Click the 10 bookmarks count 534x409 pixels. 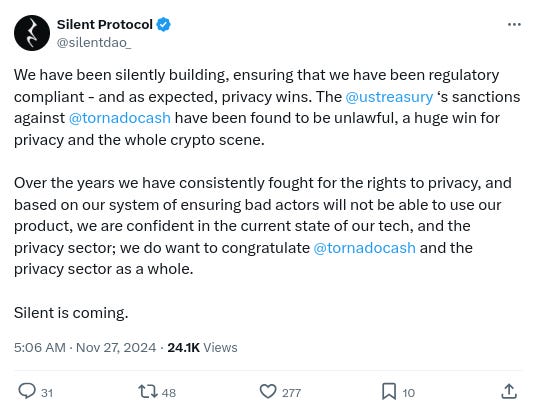[x=409, y=393]
